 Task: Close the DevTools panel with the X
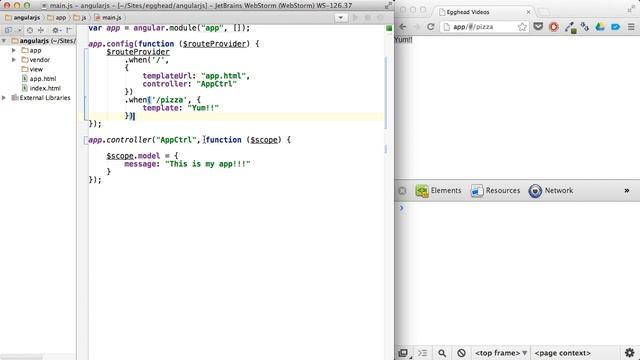pos(402,191)
